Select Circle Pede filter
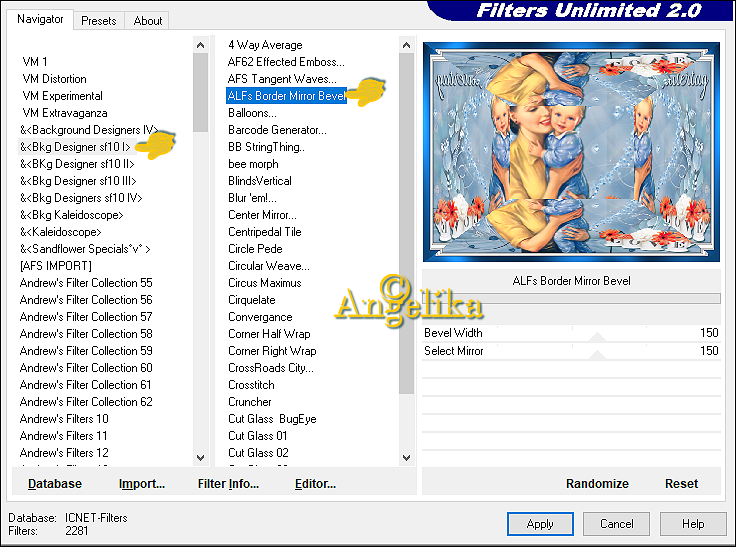 click(x=255, y=249)
